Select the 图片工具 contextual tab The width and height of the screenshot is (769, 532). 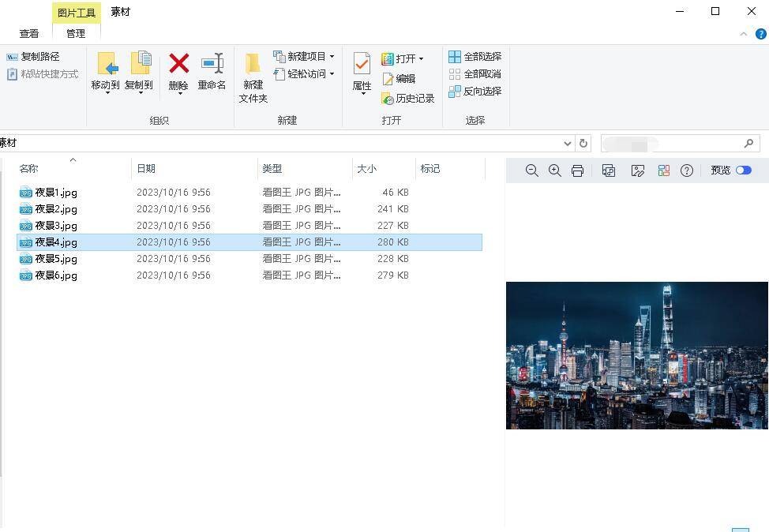click(x=76, y=13)
